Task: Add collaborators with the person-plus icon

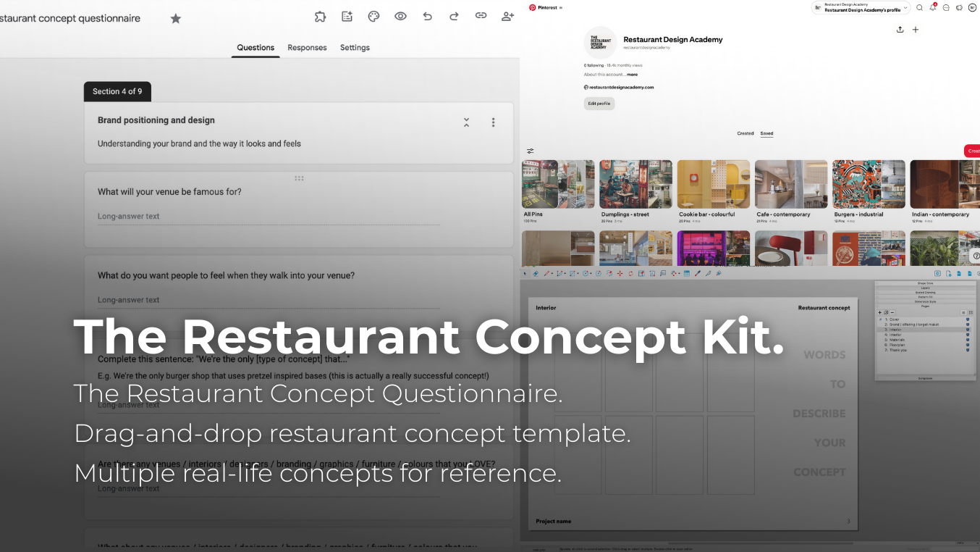Action: pos(507,16)
